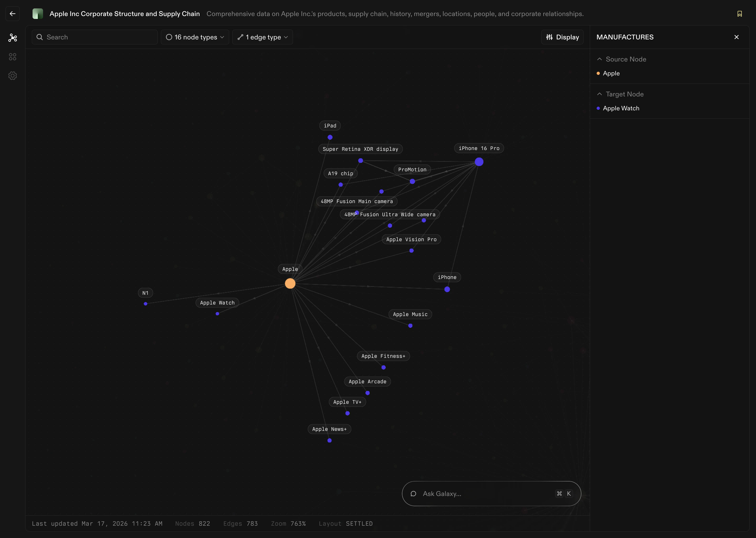Click the orange Apple graph node
Viewport: 756px width, 538px height.
coord(290,283)
